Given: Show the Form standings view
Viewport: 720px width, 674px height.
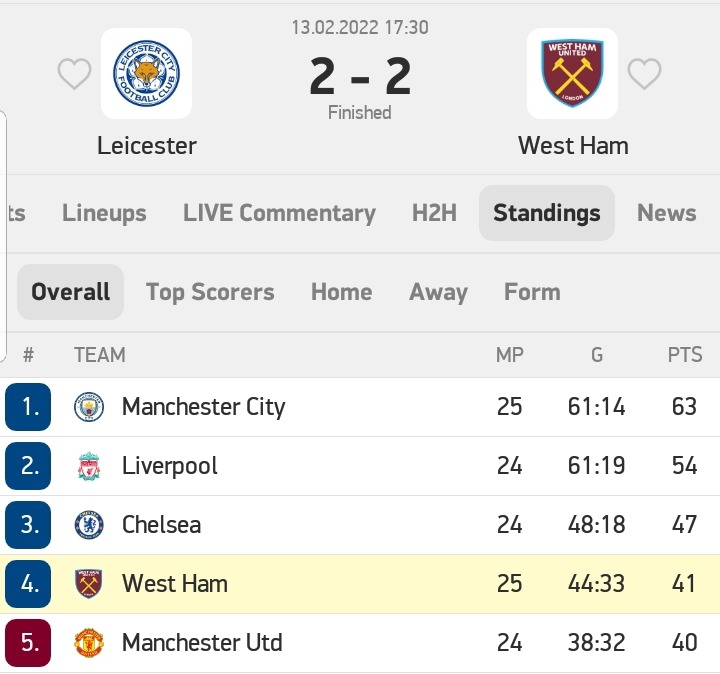Looking at the screenshot, I should (x=532, y=292).
